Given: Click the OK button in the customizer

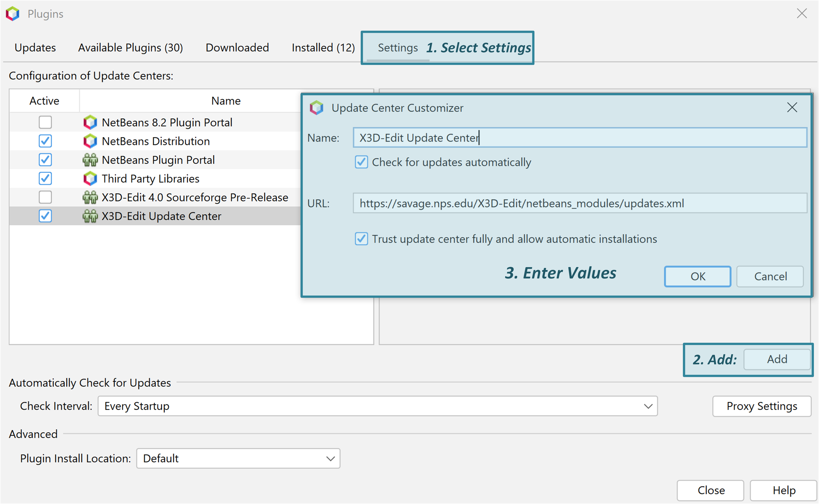Looking at the screenshot, I should coord(697,276).
